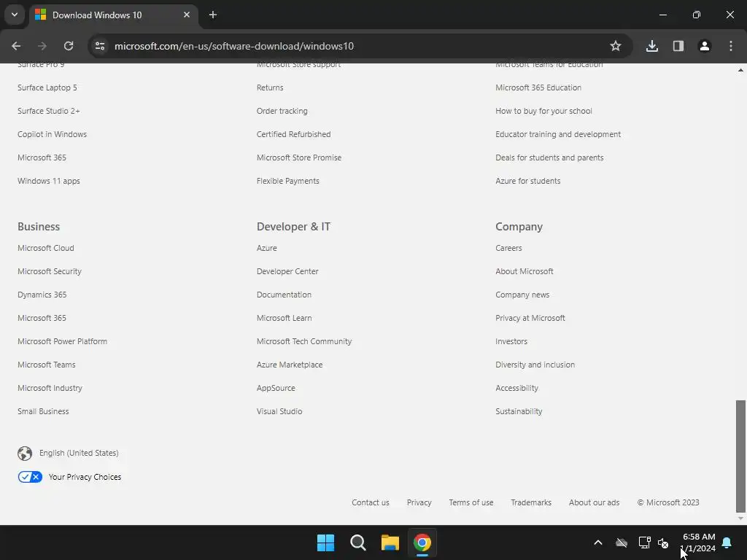Open Flexible Payments link
Image resolution: width=747 pixels, height=560 pixels.
point(287,181)
